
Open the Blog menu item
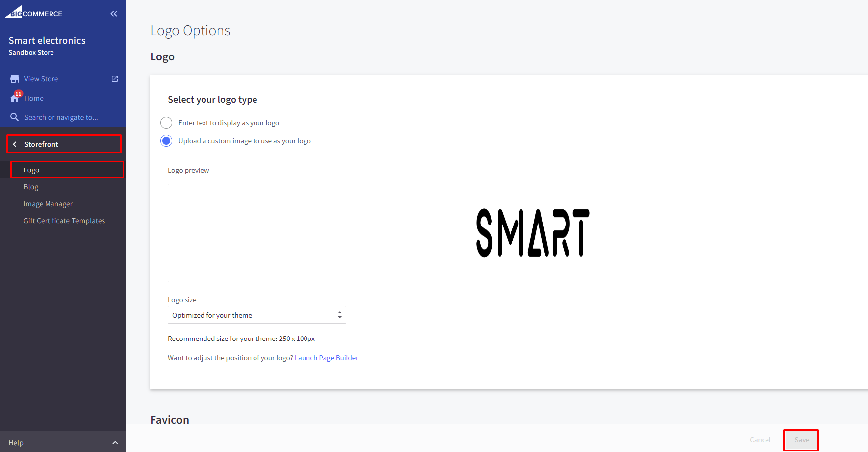click(31, 187)
